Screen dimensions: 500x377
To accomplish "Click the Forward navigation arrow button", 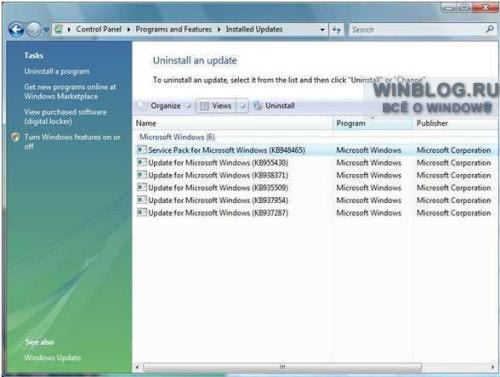I will coord(34,30).
